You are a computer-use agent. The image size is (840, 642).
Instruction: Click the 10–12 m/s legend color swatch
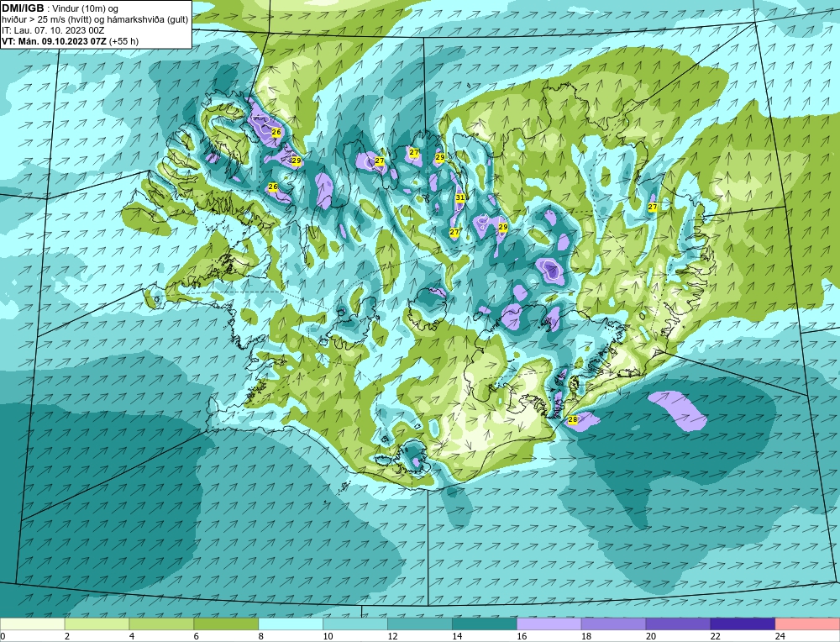pyautogui.click(x=355, y=624)
